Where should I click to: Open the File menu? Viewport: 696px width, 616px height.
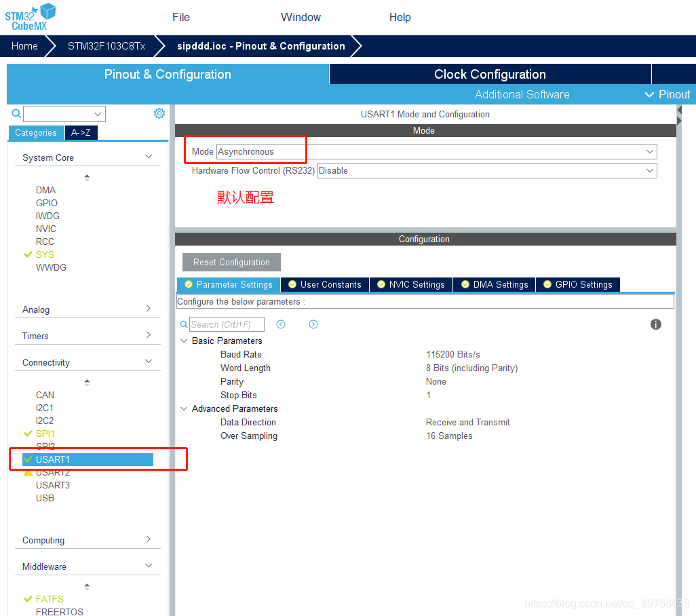pos(181,18)
